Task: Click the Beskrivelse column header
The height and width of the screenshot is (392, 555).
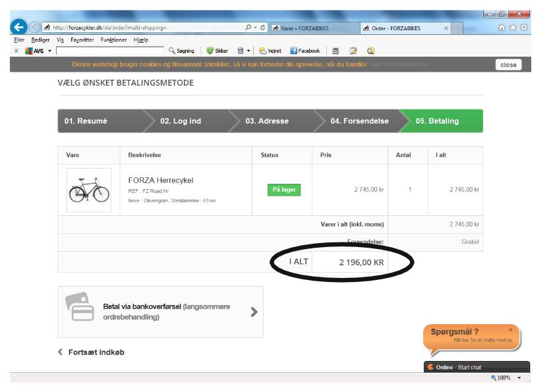Action: tap(144, 155)
